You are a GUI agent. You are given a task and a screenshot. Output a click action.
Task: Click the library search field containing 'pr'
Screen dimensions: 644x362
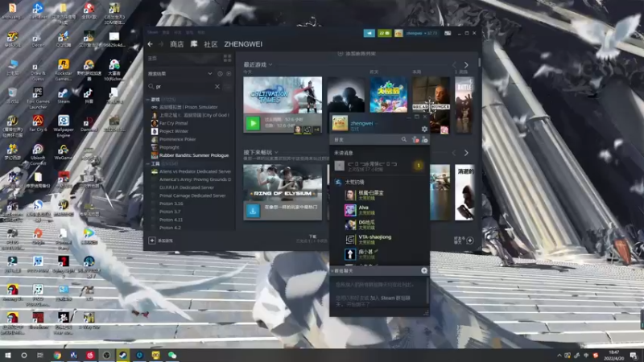pos(184,87)
